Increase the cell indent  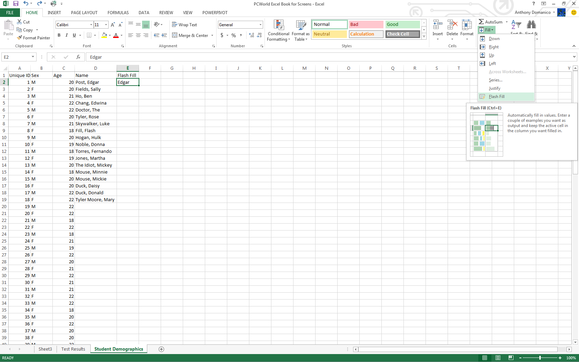pos(164,35)
